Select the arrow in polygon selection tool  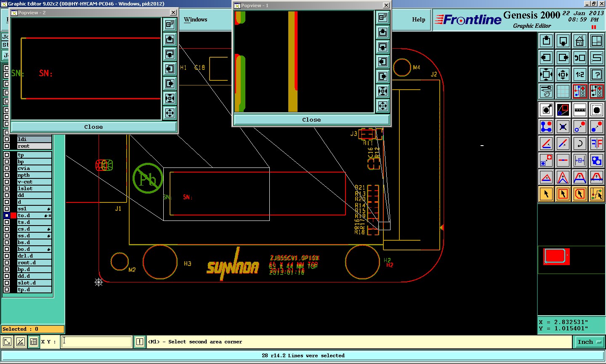point(580,194)
